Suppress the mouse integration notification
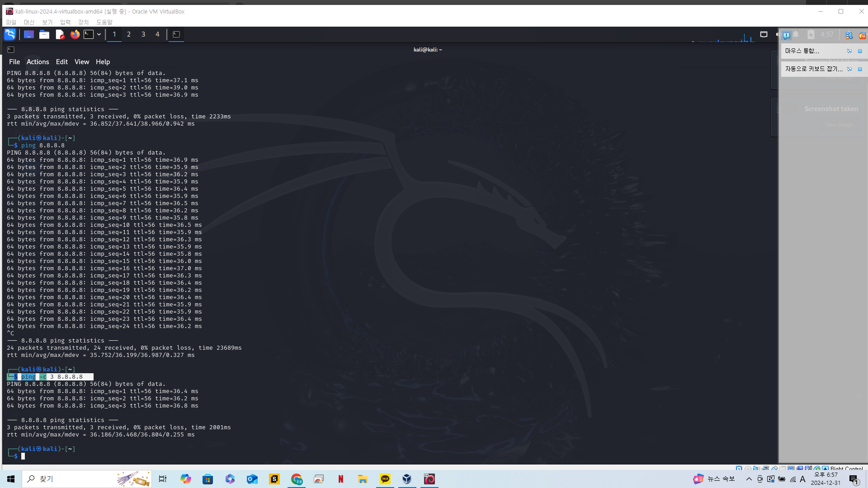This screenshot has width=868, height=488. (849, 51)
